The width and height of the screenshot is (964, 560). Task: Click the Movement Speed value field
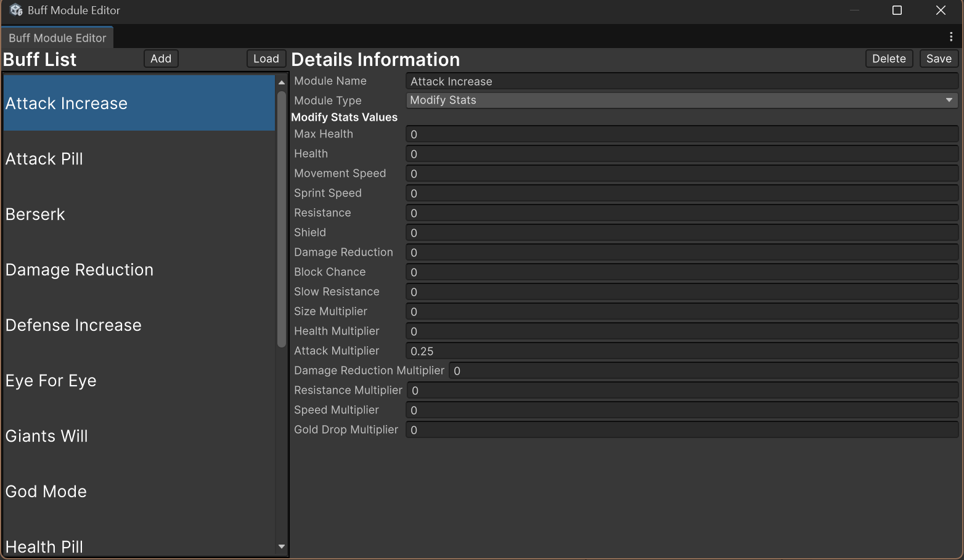682,174
